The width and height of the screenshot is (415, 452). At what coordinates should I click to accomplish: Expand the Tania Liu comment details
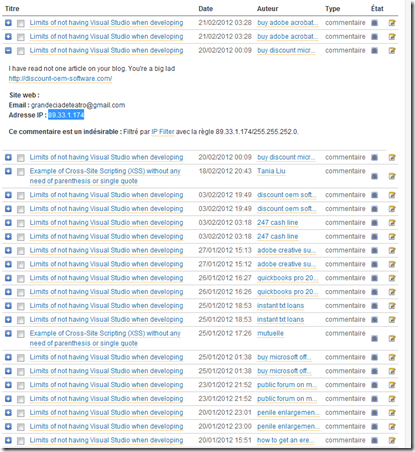pyautogui.click(x=8, y=171)
